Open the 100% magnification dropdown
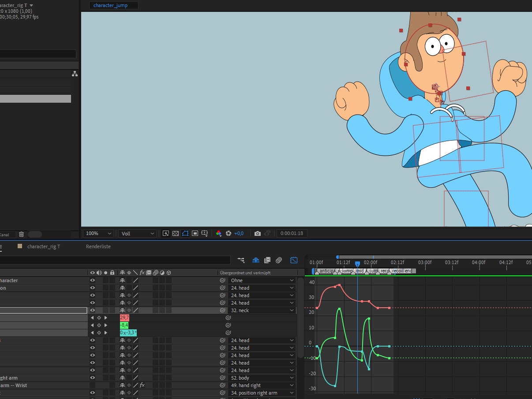The width and height of the screenshot is (532, 399). [x=99, y=233]
